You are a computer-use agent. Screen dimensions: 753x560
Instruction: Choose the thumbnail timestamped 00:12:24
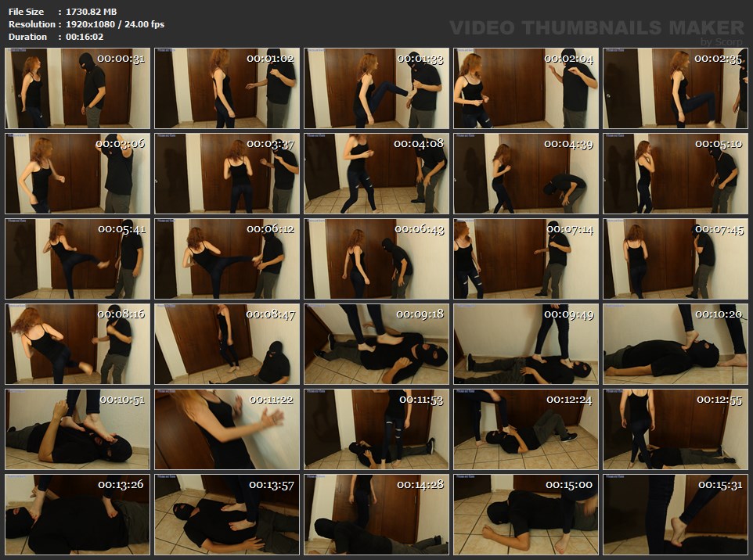pos(526,429)
